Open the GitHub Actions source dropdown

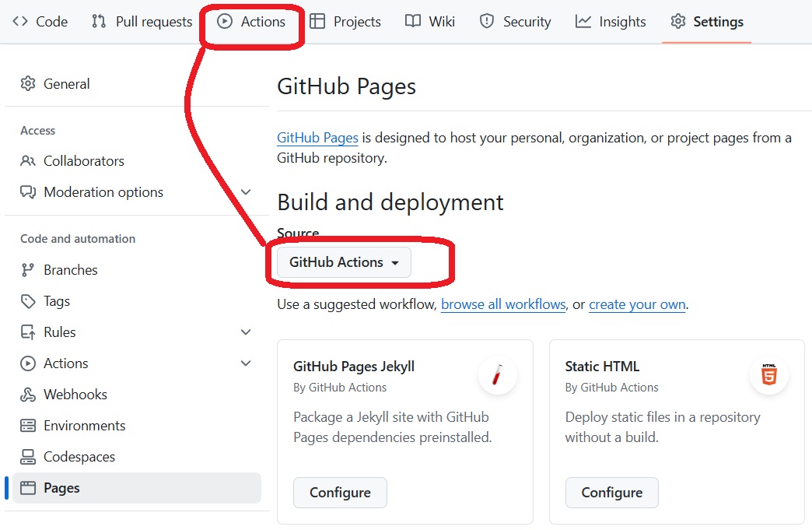point(344,263)
